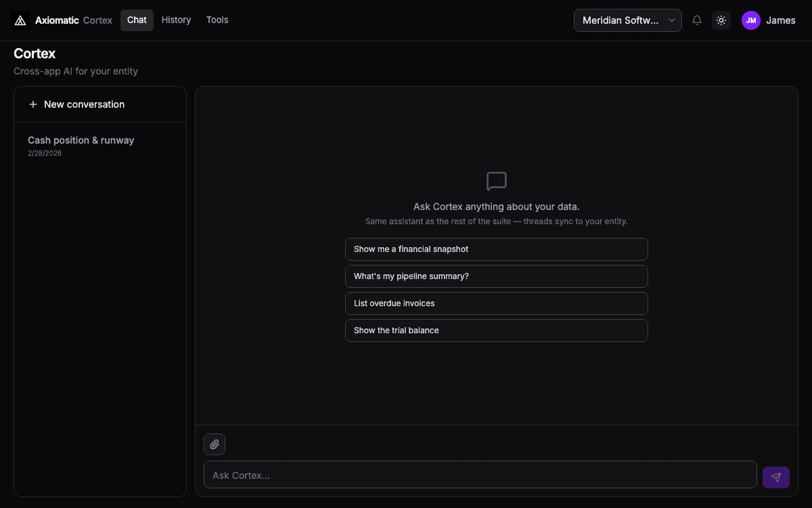Image resolution: width=812 pixels, height=508 pixels.
Task: Attach a file using the paperclip icon
Action: tap(215, 444)
